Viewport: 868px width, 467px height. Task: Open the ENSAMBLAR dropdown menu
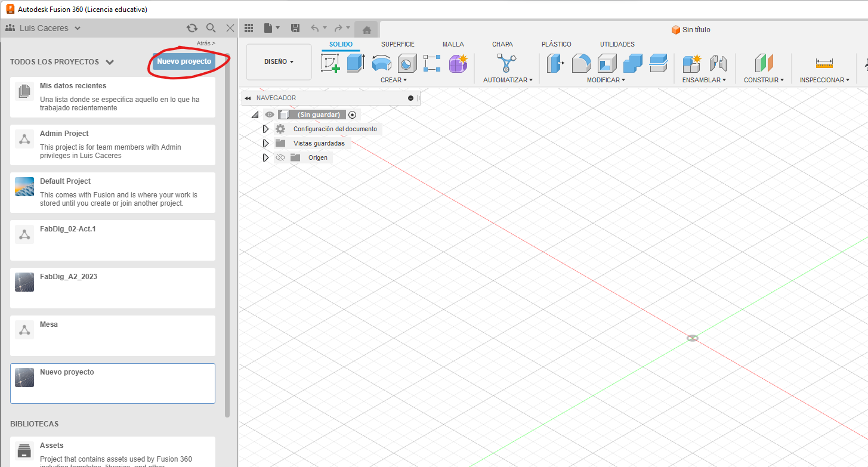coord(705,80)
